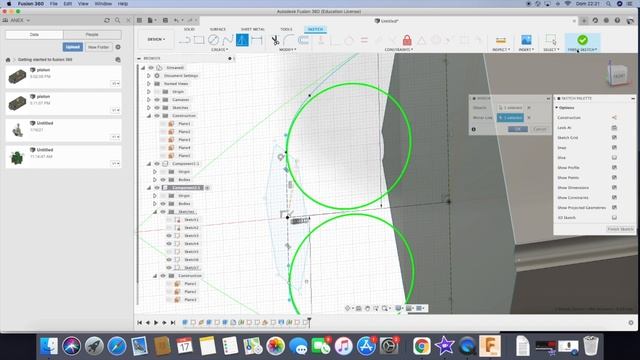The image size is (640, 360).
Task: Click the gear icon beside New Folder
Action: (x=118, y=47)
